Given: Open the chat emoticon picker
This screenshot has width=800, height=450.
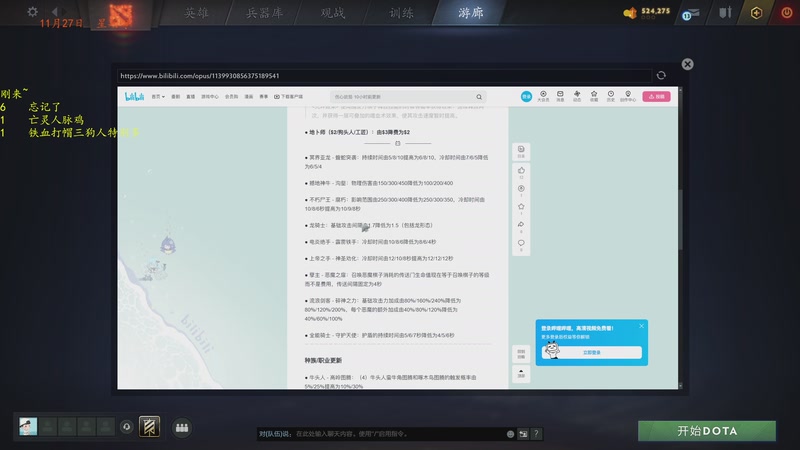Looking at the screenshot, I should click(510, 434).
